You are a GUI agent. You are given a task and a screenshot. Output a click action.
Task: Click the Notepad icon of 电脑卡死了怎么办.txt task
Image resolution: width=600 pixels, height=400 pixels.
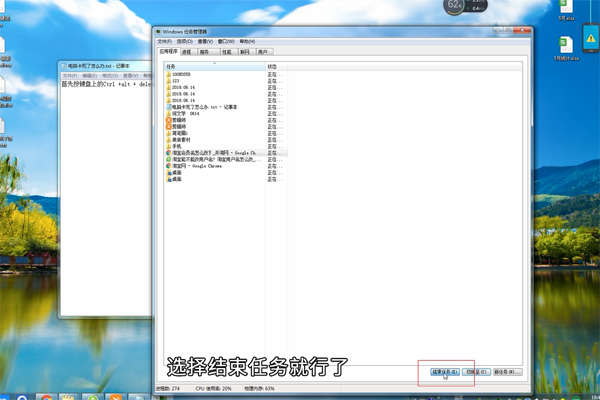(x=168, y=107)
